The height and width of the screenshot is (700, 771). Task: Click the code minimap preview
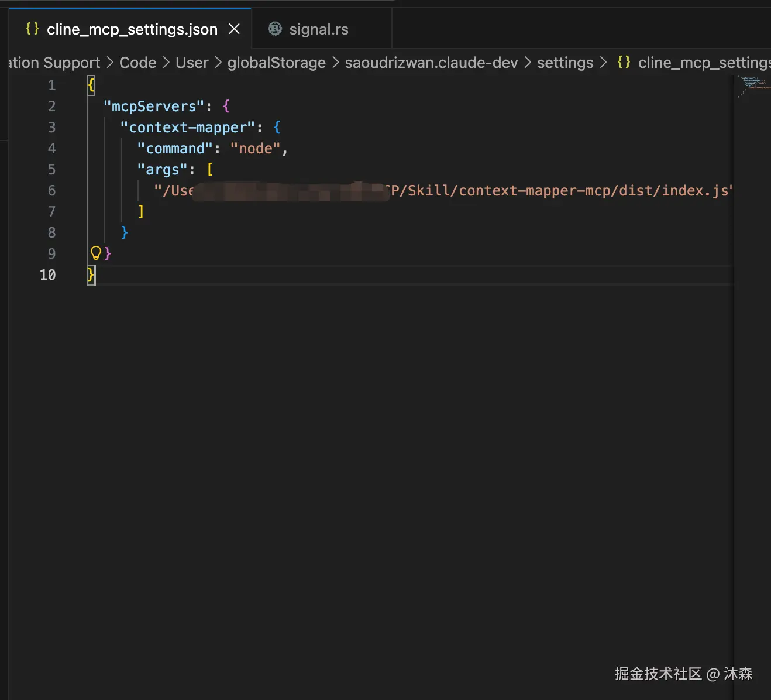(x=753, y=85)
